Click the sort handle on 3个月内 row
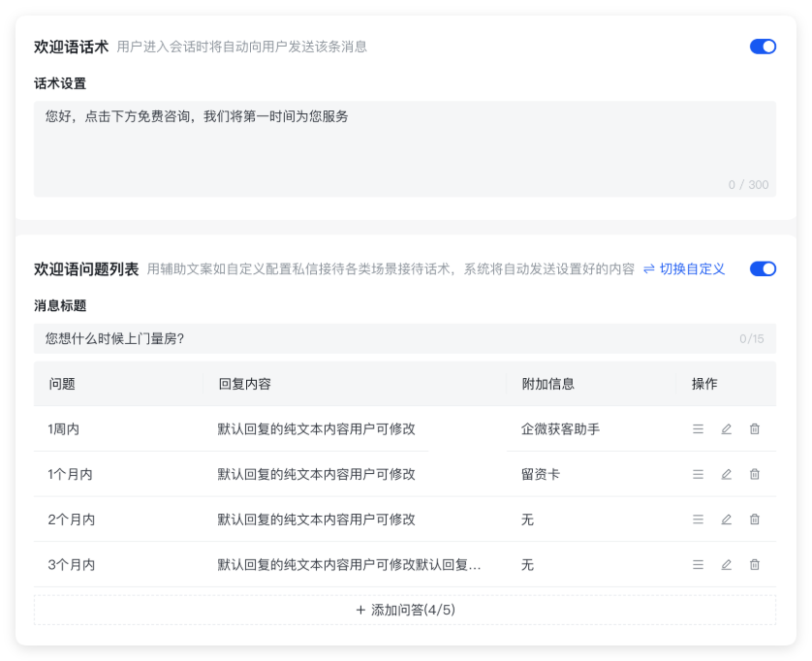This screenshot has height=661, width=812. click(x=697, y=564)
